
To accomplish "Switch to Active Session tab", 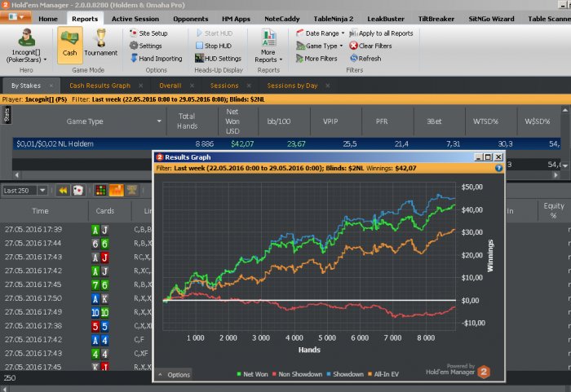I will click(x=135, y=19).
